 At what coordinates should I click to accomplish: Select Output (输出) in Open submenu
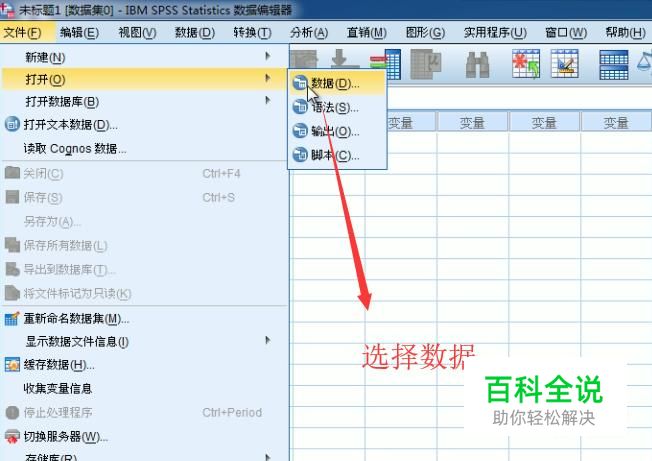337,131
